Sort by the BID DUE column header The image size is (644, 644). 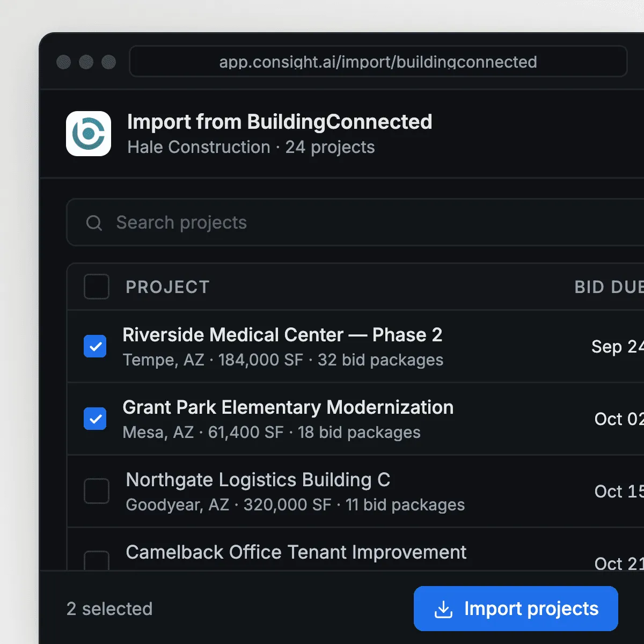tap(609, 287)
